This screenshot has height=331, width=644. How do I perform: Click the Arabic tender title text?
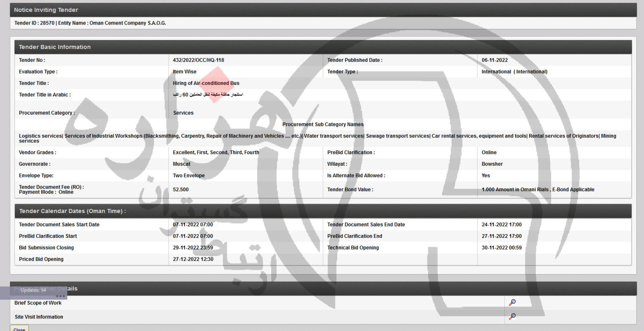tap(208, 95)
